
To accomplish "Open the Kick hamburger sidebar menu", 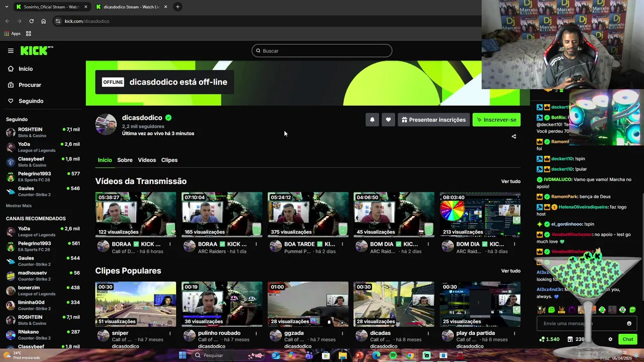I will pyautogui.click(x=11, y=50).
